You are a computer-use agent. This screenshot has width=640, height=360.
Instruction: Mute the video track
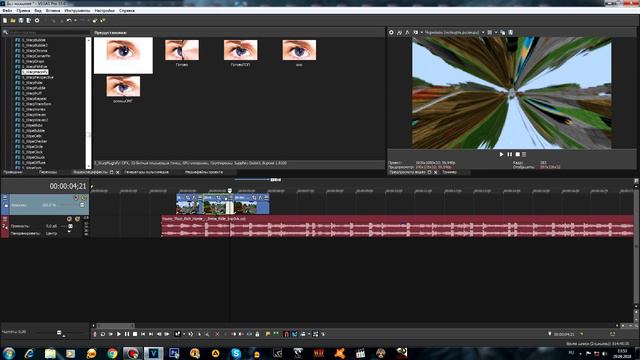click(x=76, y=198)
